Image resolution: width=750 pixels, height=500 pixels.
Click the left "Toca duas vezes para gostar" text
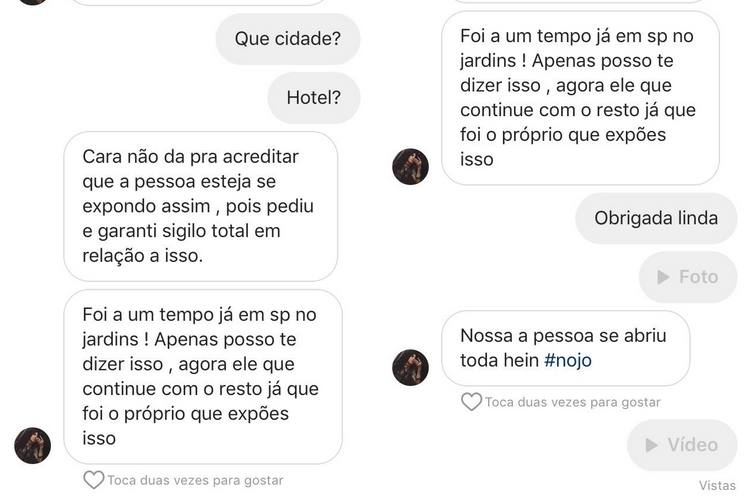[195, 480]
